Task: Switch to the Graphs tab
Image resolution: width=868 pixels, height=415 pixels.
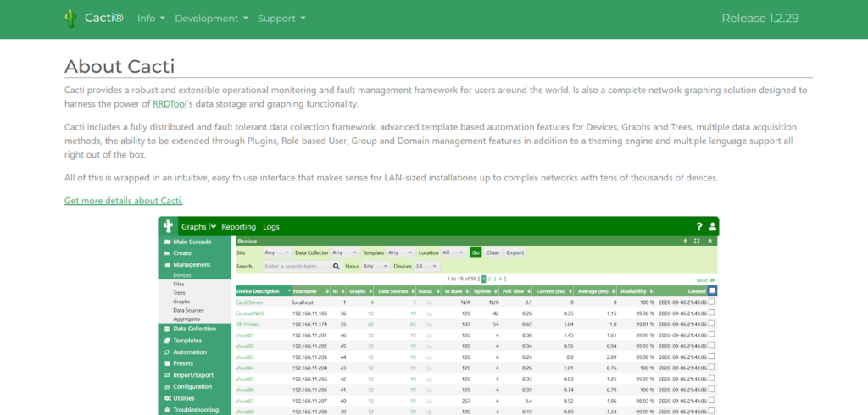Action: (194, 227)
